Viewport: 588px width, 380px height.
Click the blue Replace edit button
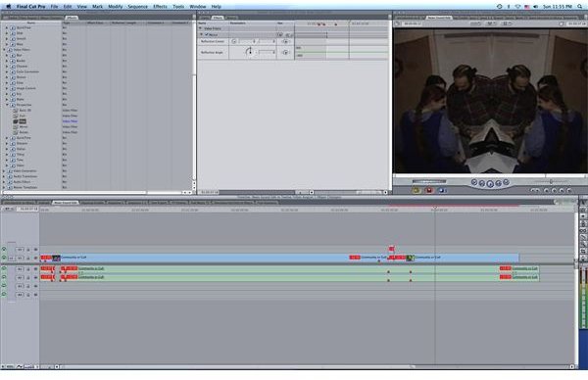(441, 190)
